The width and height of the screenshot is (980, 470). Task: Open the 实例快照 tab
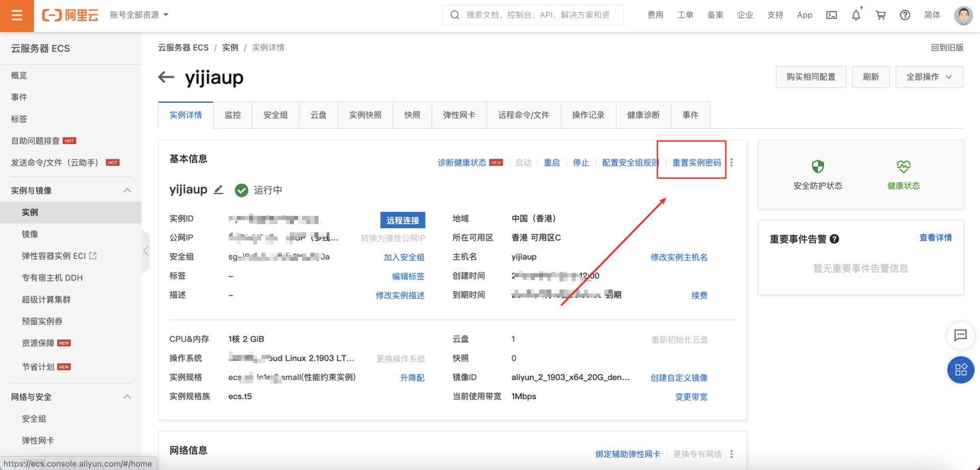tap(365, 115)
